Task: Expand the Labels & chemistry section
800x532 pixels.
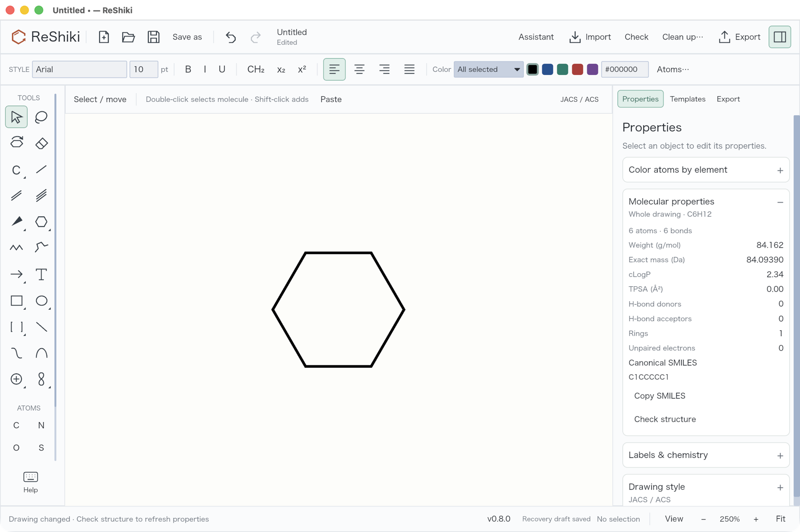Action: pos(705,455)
